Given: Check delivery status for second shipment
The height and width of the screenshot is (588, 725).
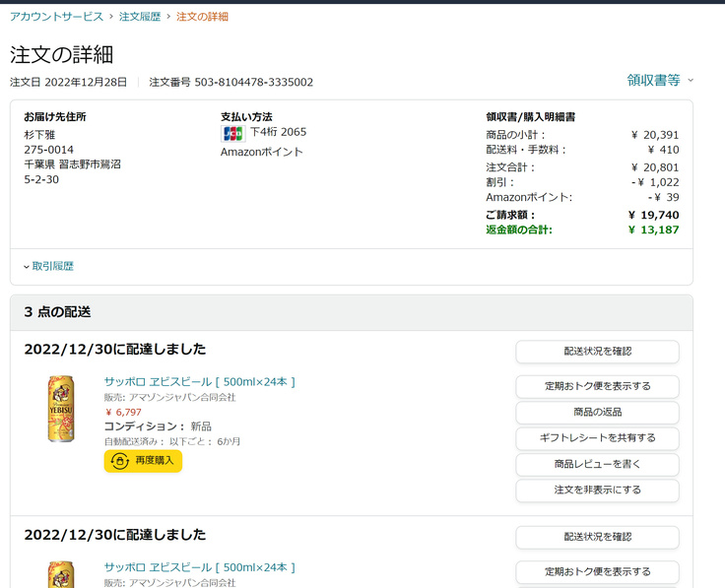Looking at the screenshot, I should pos(597,538).
